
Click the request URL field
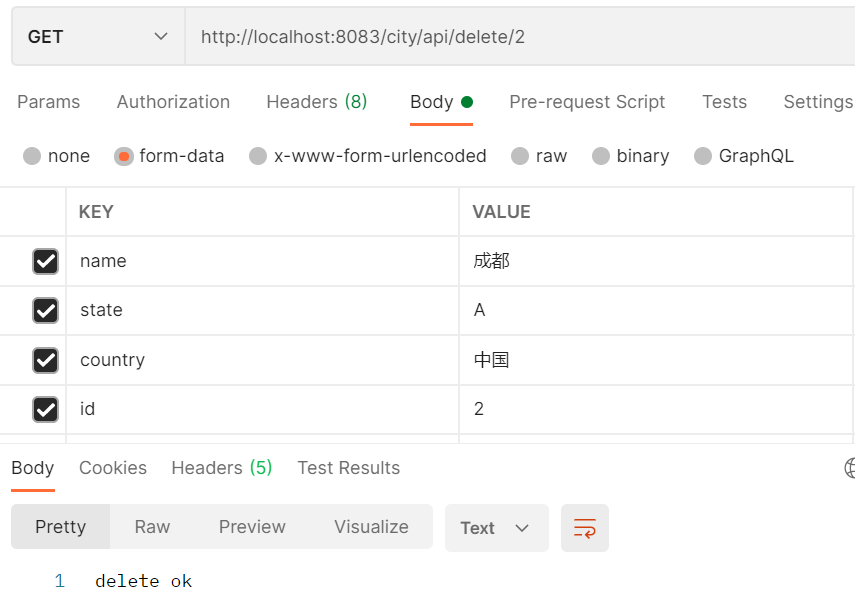coord(520,37)
